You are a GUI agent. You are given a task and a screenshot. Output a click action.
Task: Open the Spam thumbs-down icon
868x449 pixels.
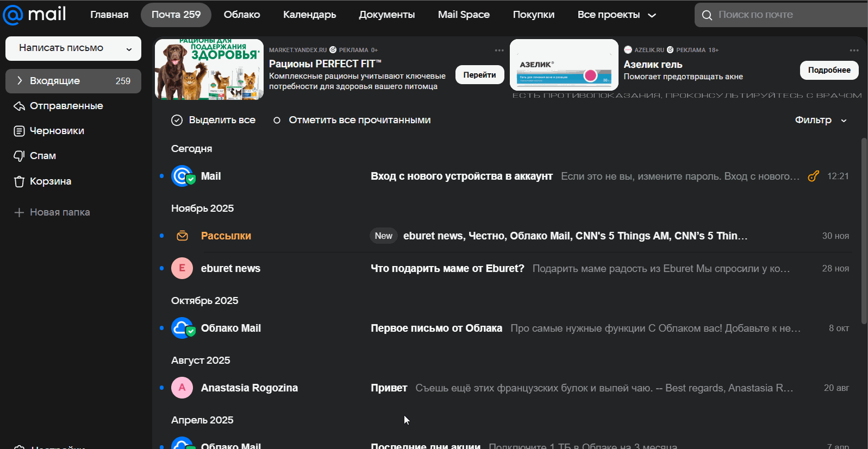point(19,156)
